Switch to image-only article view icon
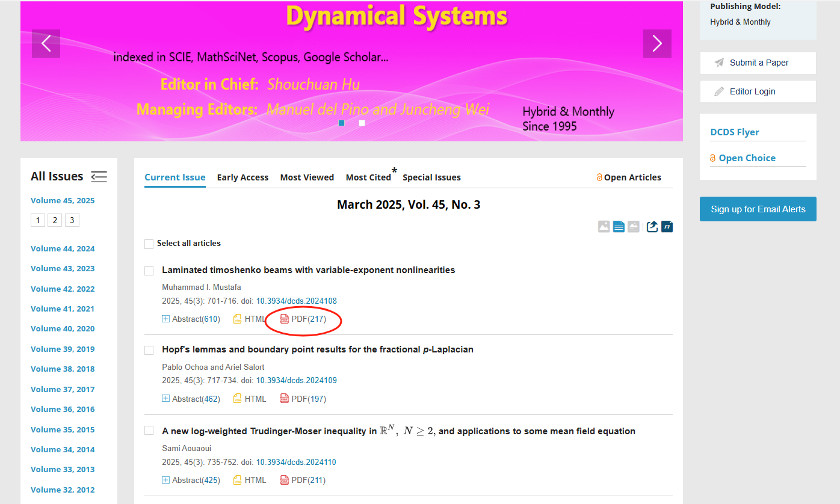Image resolution: width=840 pixels, height=504 pixels. click(x=604, y=227)
